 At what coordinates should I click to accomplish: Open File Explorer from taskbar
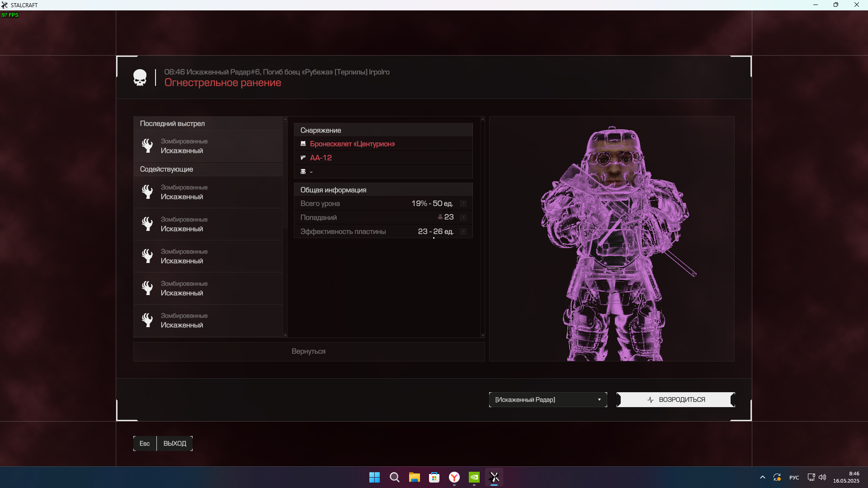click(414, 477)
